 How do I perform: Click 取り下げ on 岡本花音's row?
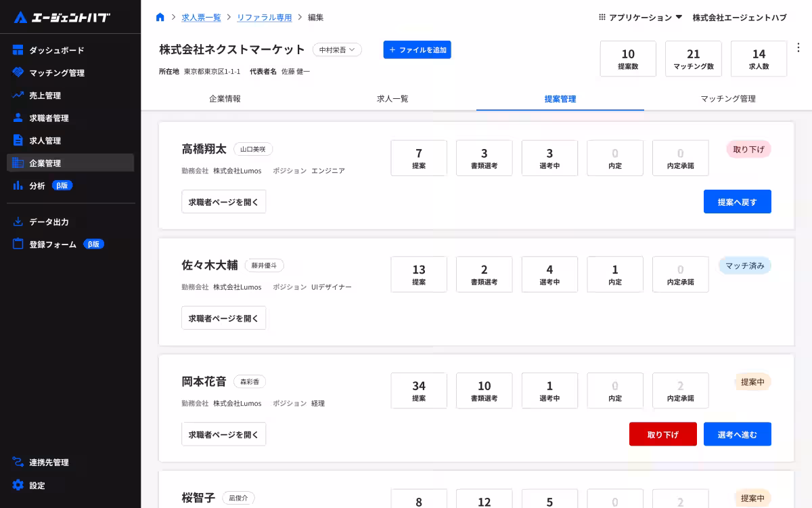(x=662, y=434)
